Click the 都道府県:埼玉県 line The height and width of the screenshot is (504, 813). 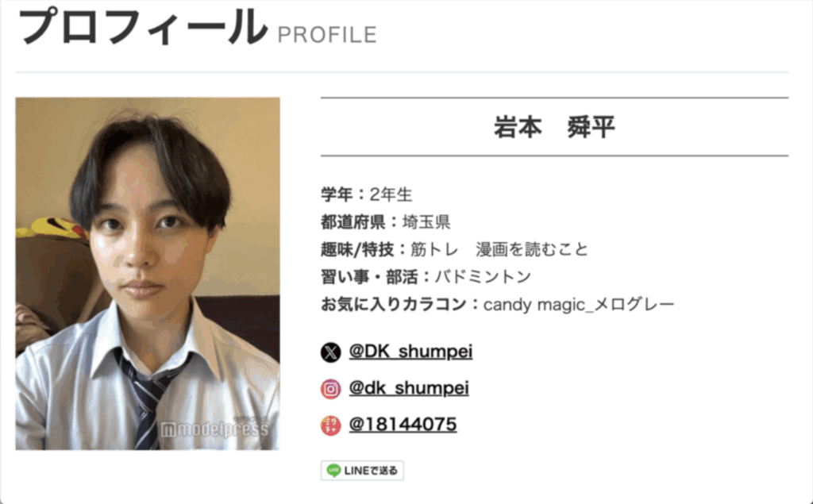point(385,222)
